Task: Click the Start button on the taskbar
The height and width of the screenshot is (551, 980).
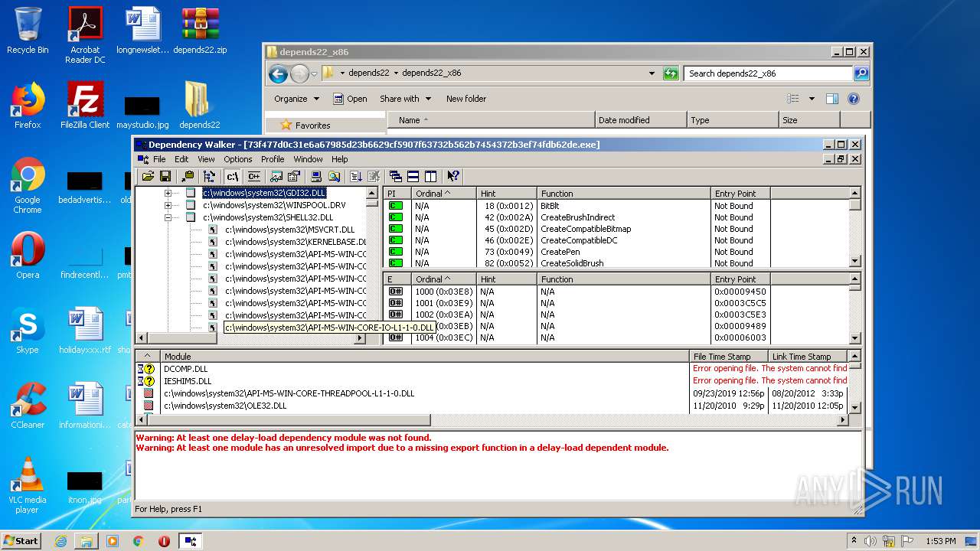Action: (x=21, y=541)
